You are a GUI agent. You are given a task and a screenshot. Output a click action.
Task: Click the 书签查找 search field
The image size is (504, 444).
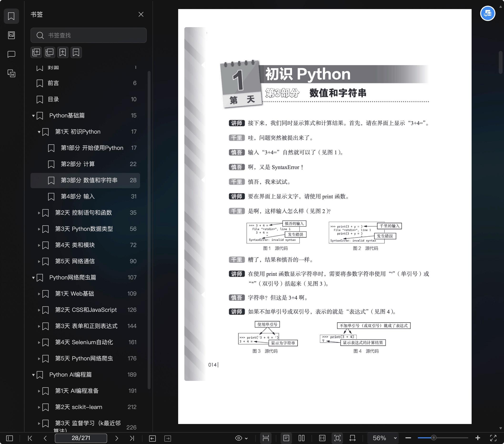pyautogui.click(x=89, y=35)
